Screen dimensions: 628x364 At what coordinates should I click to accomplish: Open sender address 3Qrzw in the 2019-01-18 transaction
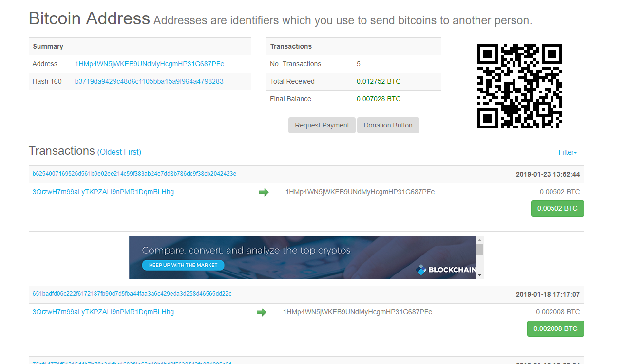[x=103, y=312]
